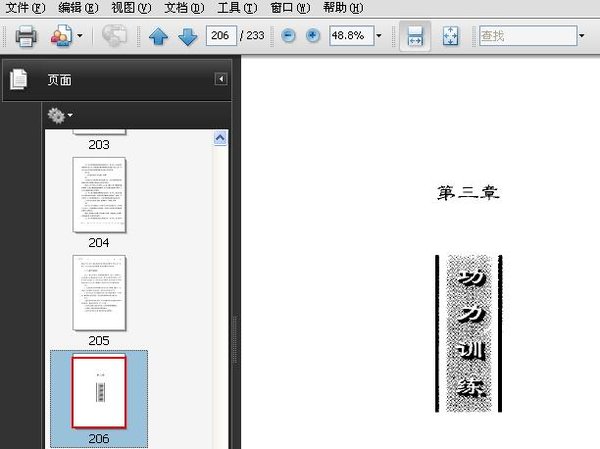Go to next page with down arrow
The width and height of the screenshot is (600, 449).
188,36
